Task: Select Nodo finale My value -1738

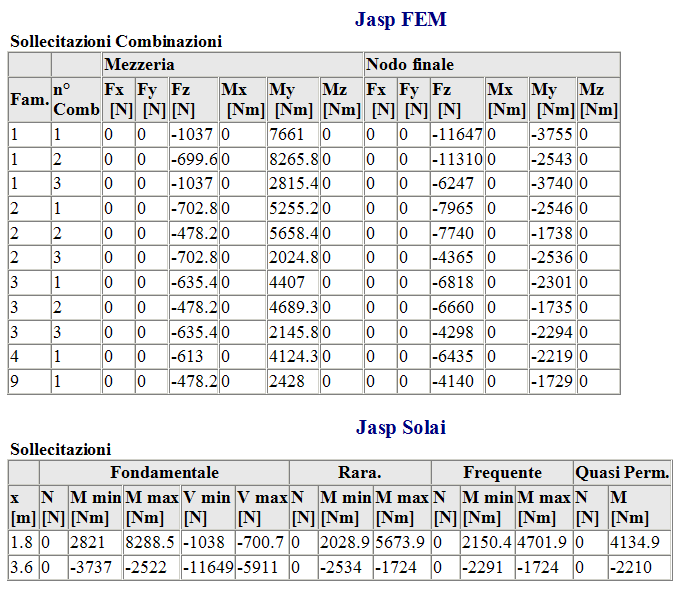Action: tap(551, 233)
